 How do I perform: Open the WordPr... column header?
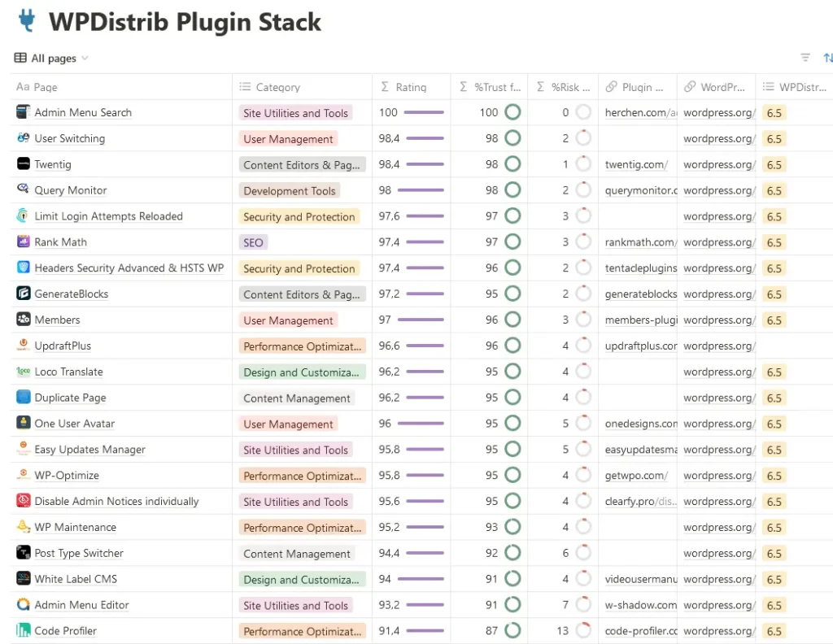716,86
